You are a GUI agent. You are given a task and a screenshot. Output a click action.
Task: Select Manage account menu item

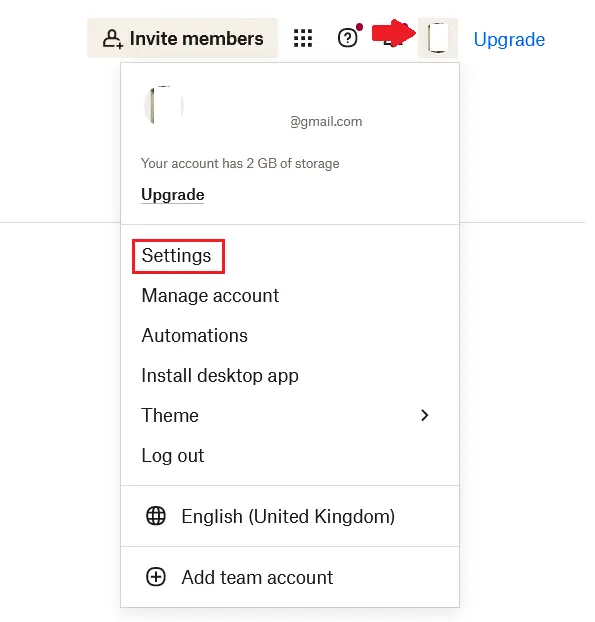[x=210, y=296]
